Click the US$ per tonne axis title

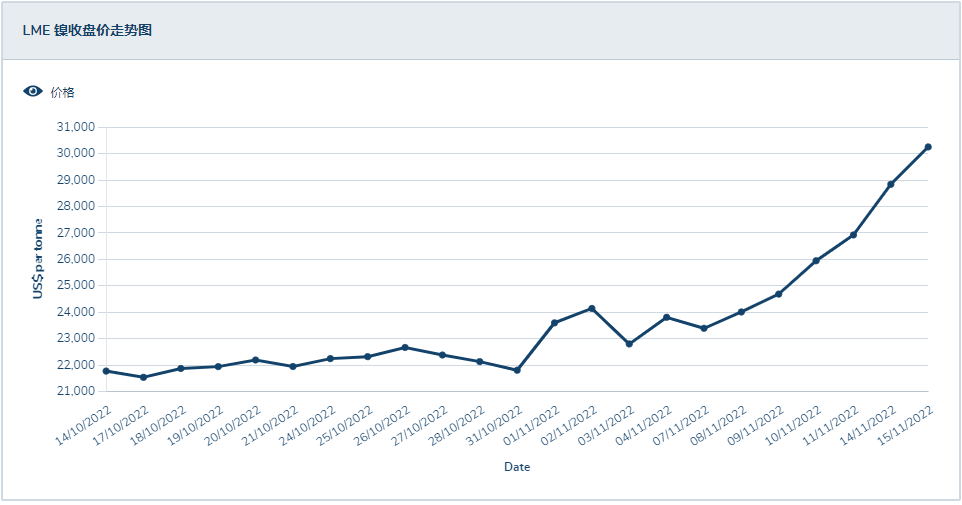[x=38, y=258]
